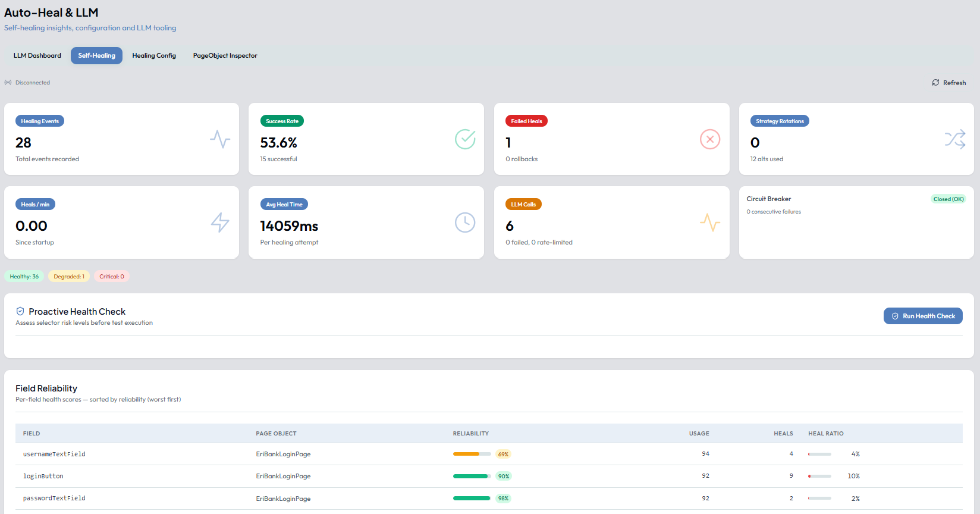Click the Refresh button

point(949,83)
